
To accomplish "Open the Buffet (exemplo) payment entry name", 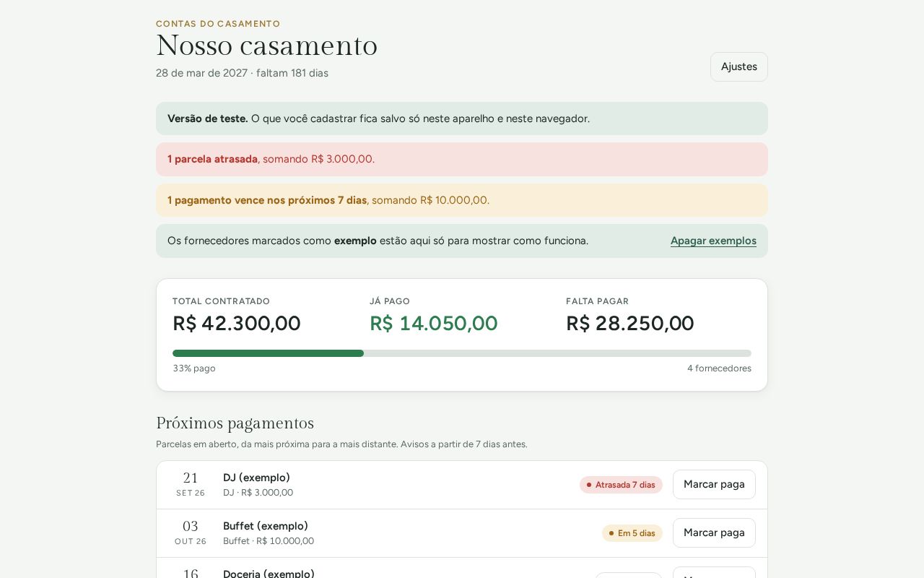I will tap(266, 526).
